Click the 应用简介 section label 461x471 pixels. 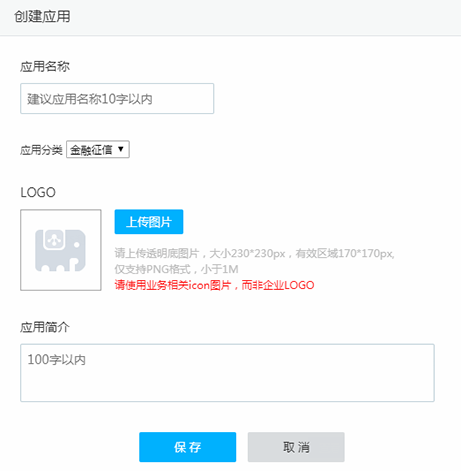coord(45,327)
